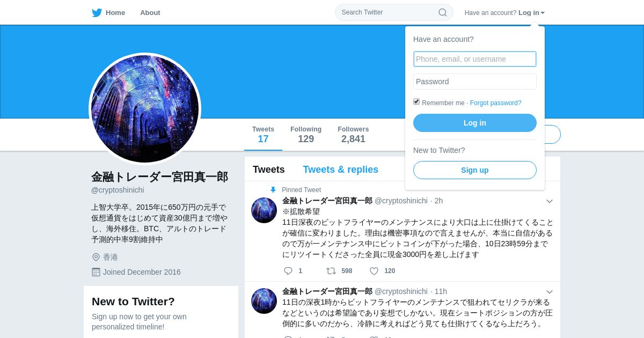Open the Following 129 tab
The image size is (644, 338).
tap(306, 135)
